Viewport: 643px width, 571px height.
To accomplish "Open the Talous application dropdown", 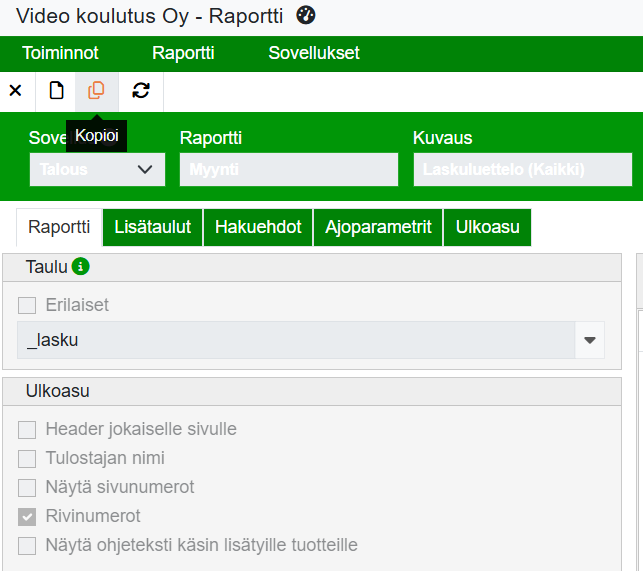I will (x=97, y=169).
